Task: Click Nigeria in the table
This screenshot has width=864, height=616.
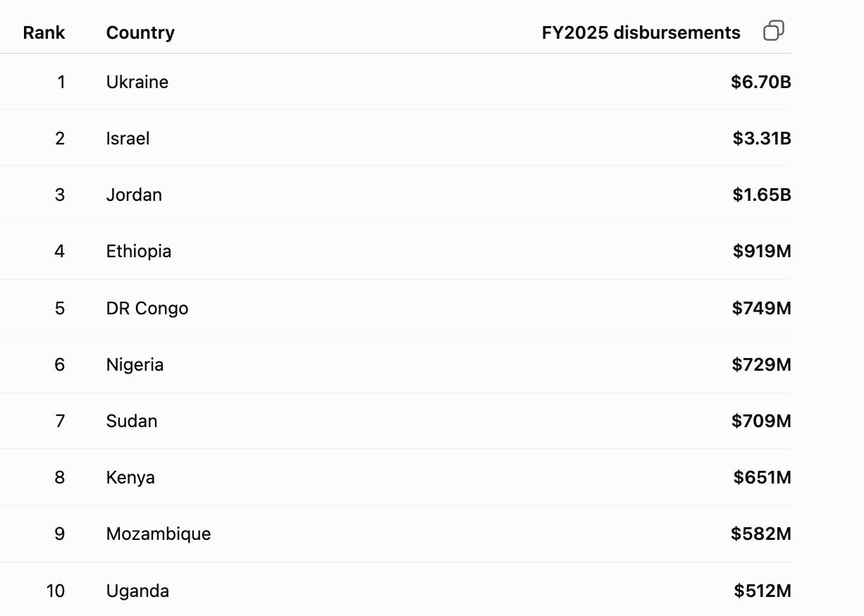Action: click(x=135, y=364)
